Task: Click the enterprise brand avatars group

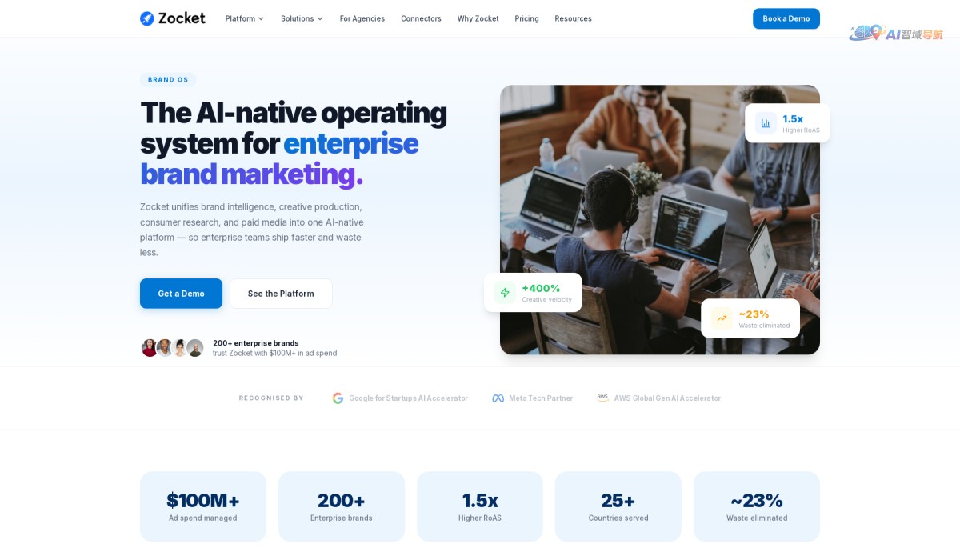Action: [x=173, y=348]
